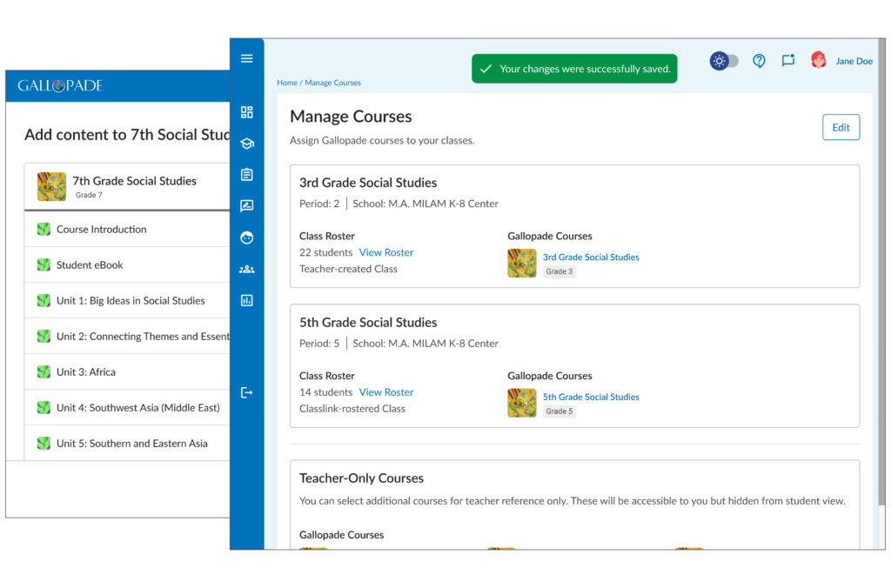Click the Grade 3 tag badge
The image size is (891, 588).
[559, 271]
